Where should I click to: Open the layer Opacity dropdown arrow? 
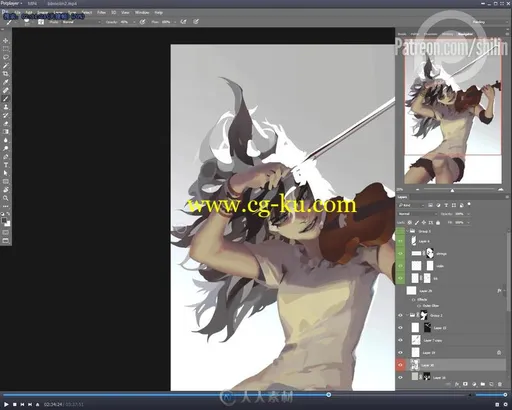[468, 214]
